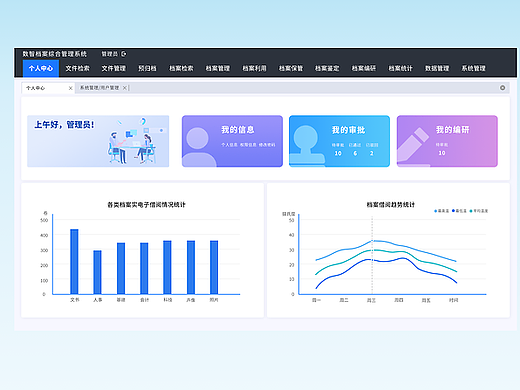This screenshot has height=390, width=520.
Task: Click the 会计 bar in the bar chart
Action: 144,268
